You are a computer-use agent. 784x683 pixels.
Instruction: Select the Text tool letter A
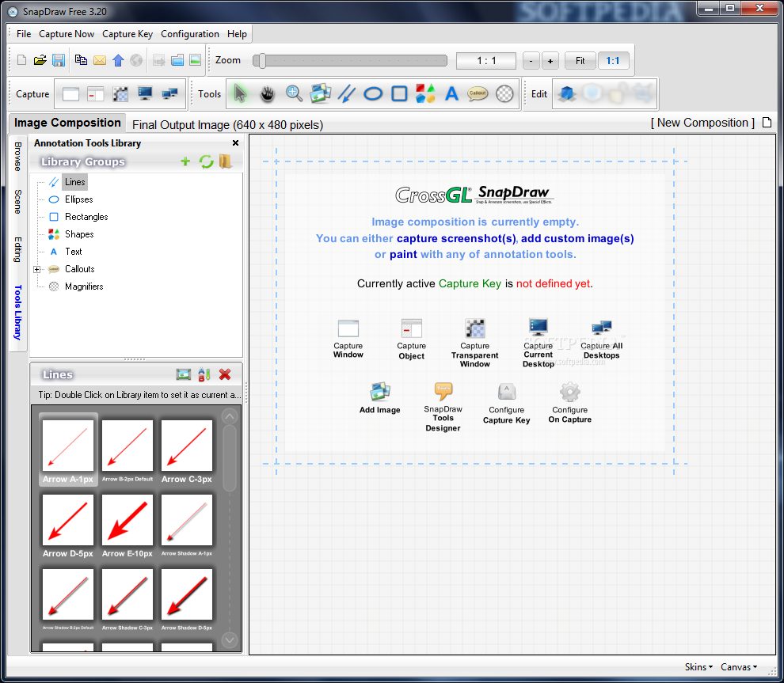[x=452, y=93]
